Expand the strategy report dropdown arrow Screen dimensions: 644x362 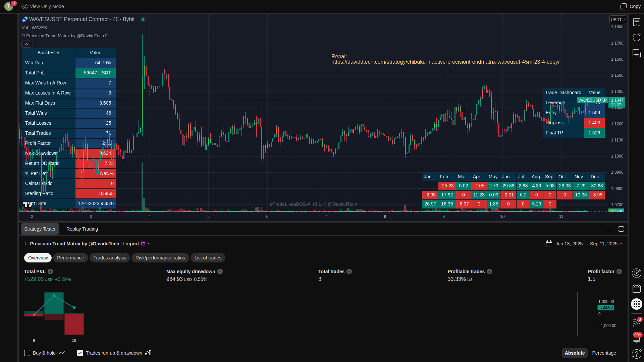149,244
